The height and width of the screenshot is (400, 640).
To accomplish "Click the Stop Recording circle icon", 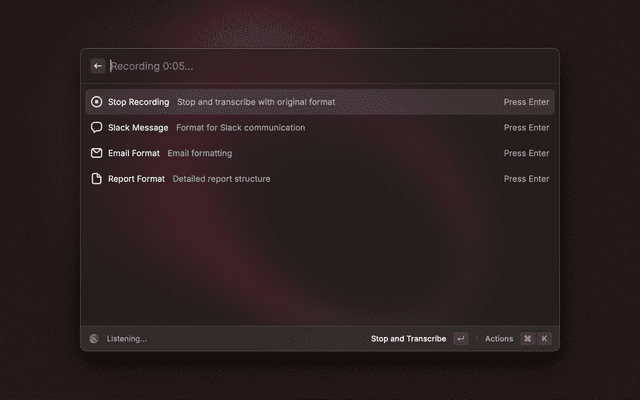I will click(97, 102).
